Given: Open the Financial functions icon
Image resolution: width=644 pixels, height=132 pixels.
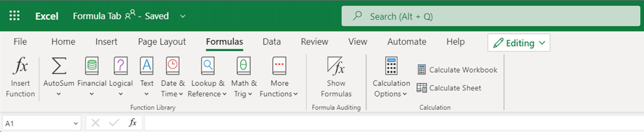Looking at the screenshot, I should pyautogui.click(x=92, y=65).
